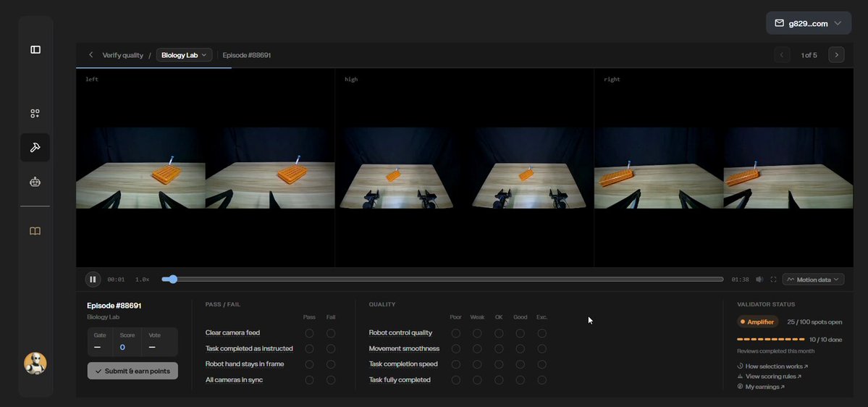Click the 01:38 total duration text
The width and height of the screenshot is (868, 407).
coord(740,280)
